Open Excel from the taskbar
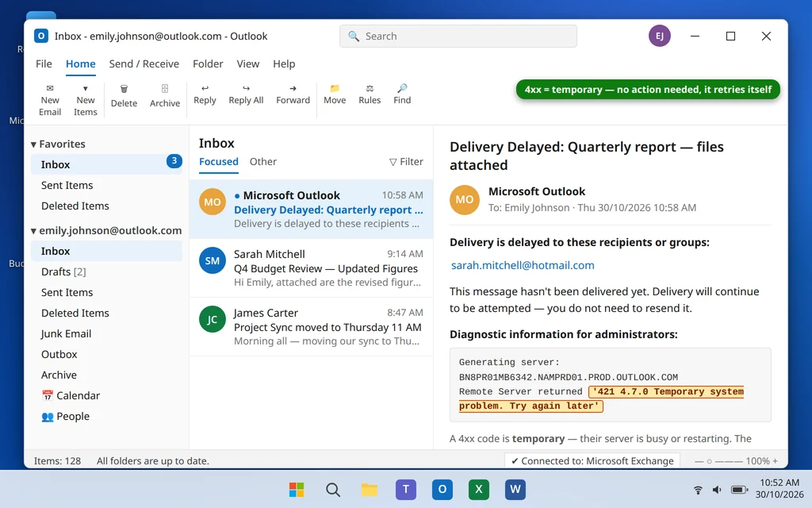The height and width of the screenshot is (508, 812). tap(478, 489)
